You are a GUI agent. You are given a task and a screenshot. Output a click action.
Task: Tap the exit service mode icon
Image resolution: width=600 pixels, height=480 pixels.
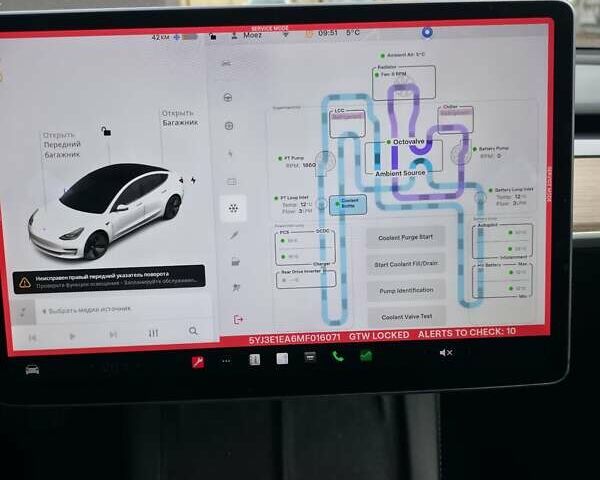point(237,319)
